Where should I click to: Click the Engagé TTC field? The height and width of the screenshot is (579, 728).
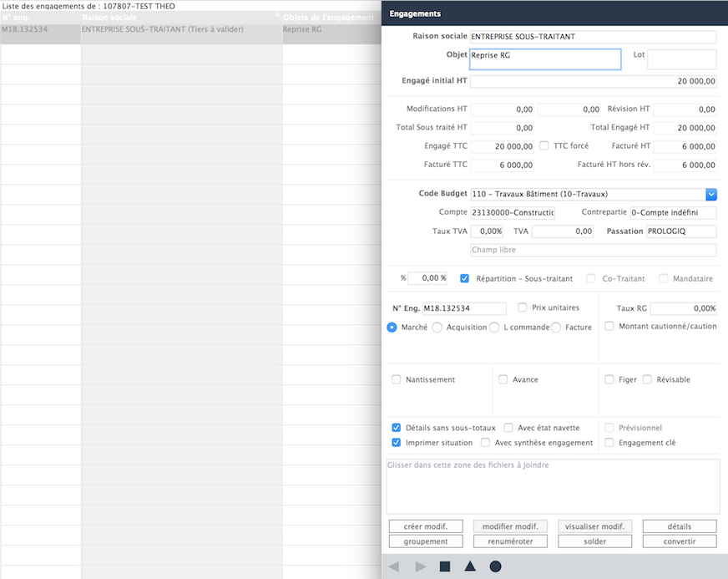click(502, 146)
